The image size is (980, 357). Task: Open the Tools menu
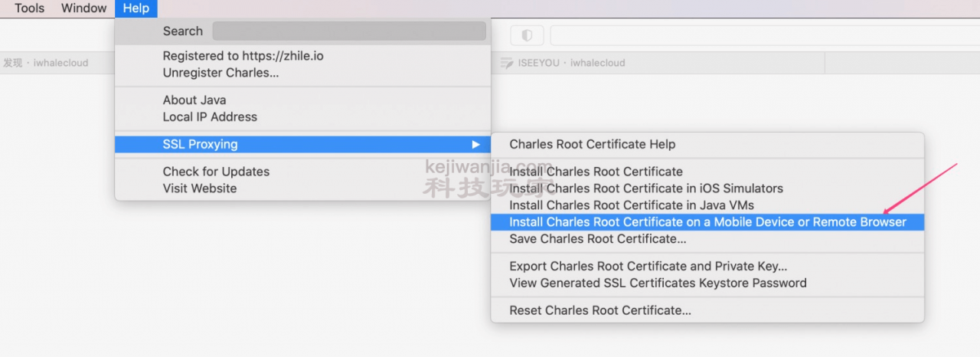(x=30, y=8)
